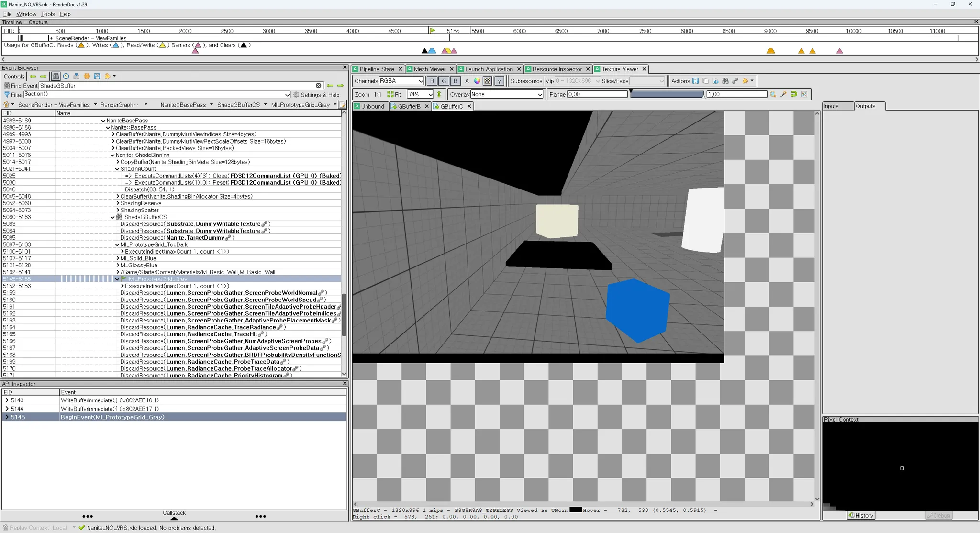Viewport: 980px width, 533px height.
Task: Select the Dispatch(83, 54, 1) event row
Action: coord(149,189)
